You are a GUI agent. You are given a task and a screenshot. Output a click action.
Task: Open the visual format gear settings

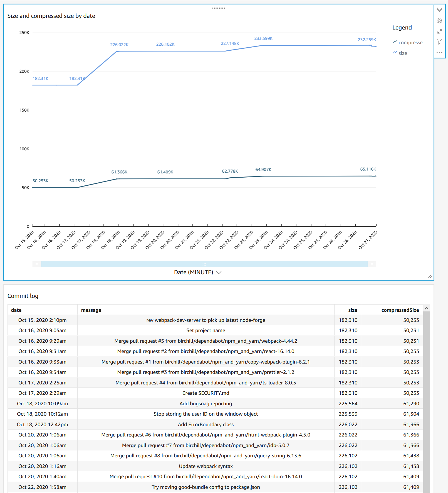point(439,21)
